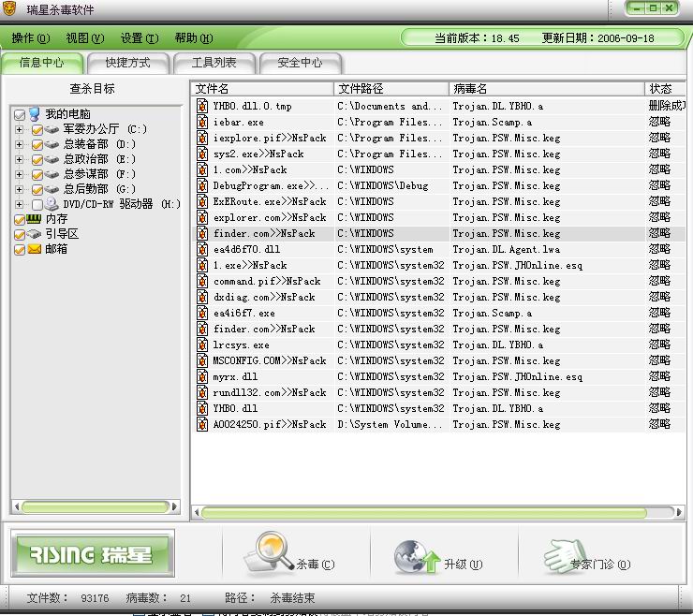Toggle checkbox for 总装备部 (D:)

coord(37,144)
